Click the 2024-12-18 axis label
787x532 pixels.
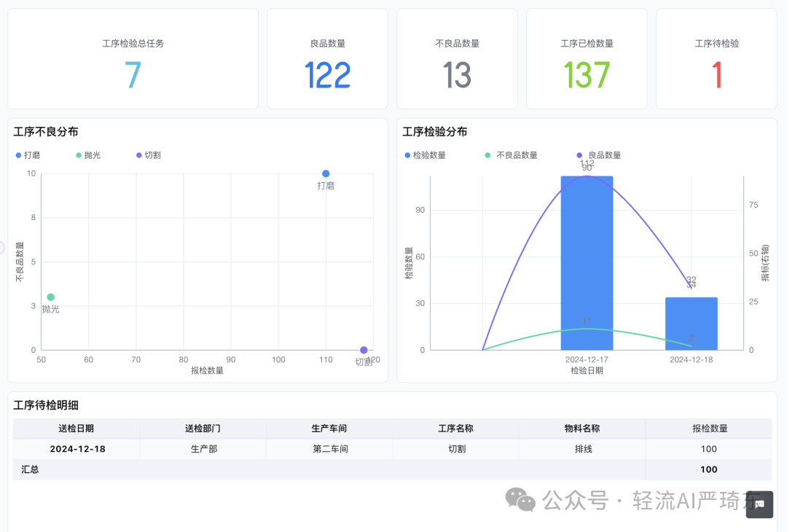point(691,359)
